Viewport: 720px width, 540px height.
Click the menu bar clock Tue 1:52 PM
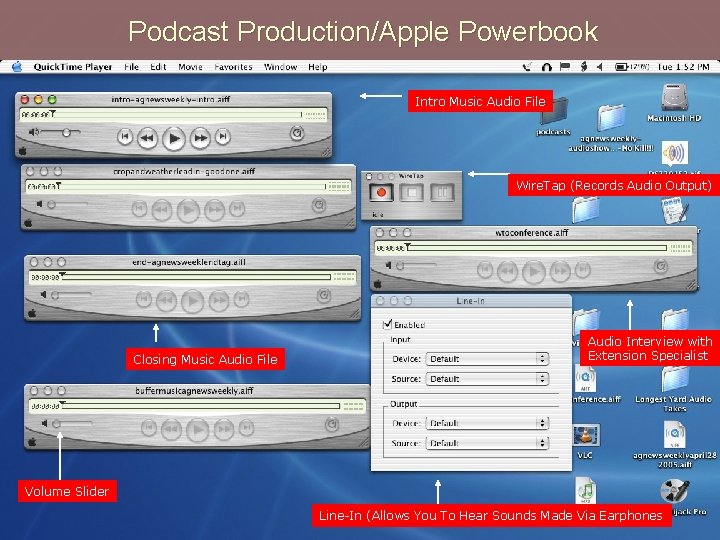click(x=683, y=67)
